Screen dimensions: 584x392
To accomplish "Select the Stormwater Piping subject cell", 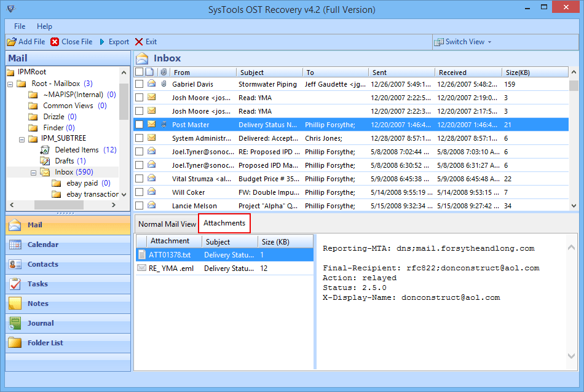I will (268, 84).
